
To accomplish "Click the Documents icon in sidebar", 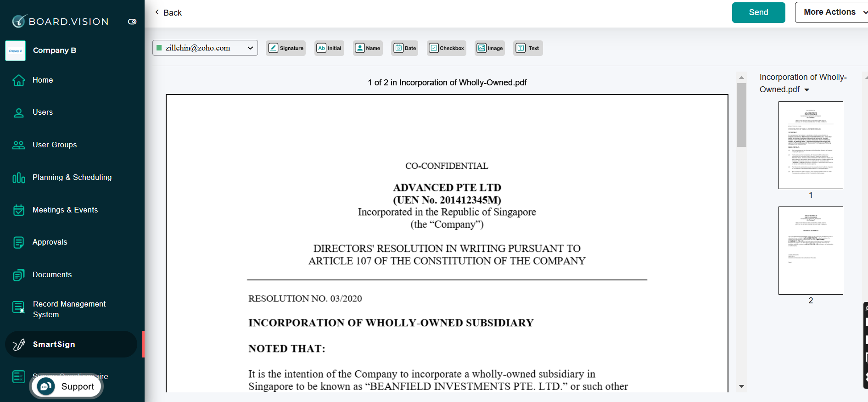I will point(19,275).
